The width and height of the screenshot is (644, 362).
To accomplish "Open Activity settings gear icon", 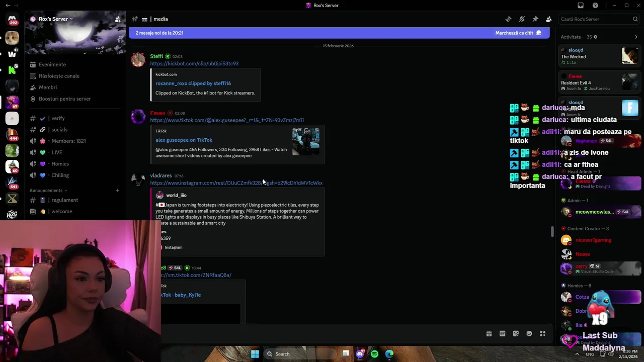I will 595,37.
